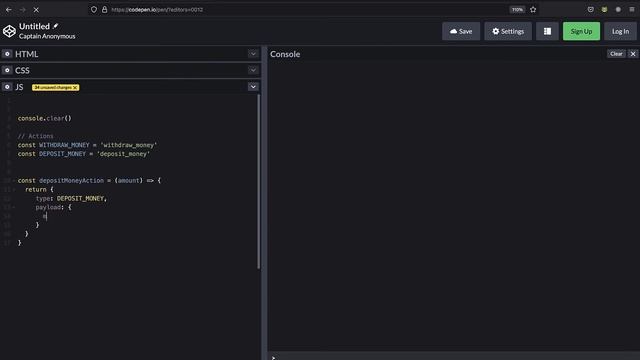Click the depositMoneyAction function line

click(89, 180)
